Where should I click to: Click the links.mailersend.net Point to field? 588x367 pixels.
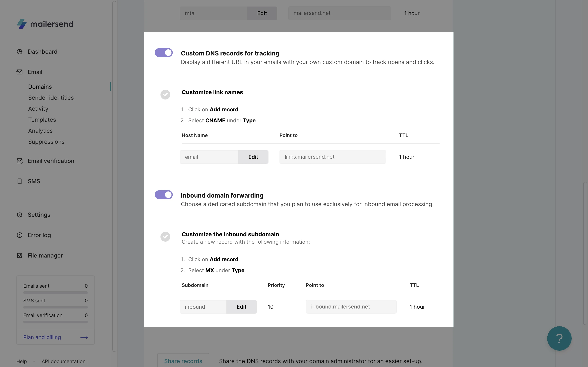pyautogui.click(x=332, y=157)
